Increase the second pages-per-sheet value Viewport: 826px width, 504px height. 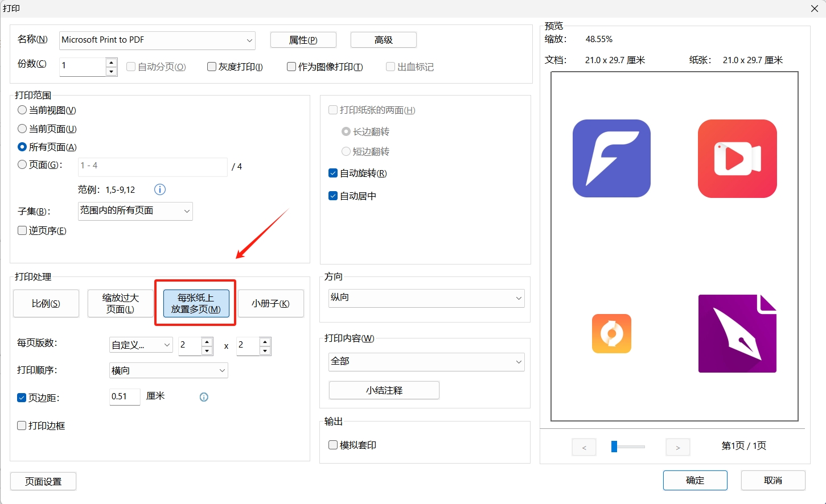point(265,342)
